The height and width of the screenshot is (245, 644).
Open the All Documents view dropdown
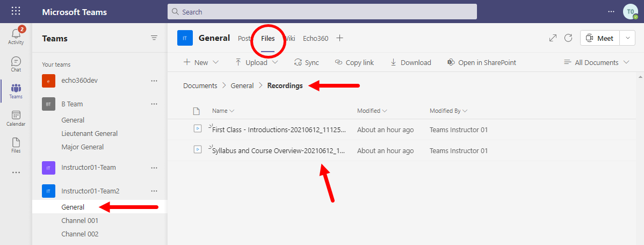click(x=596, y=62)
